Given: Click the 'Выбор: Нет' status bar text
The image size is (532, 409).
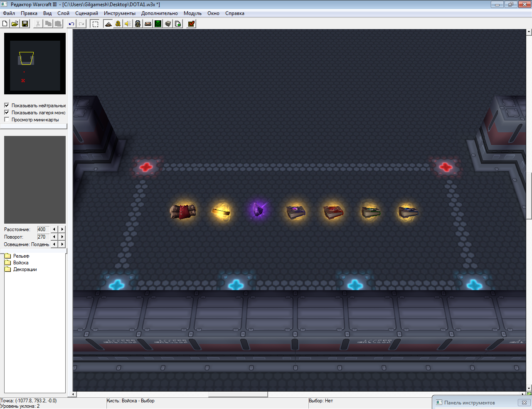Looking at the screenshot, I should pos(321,401).
